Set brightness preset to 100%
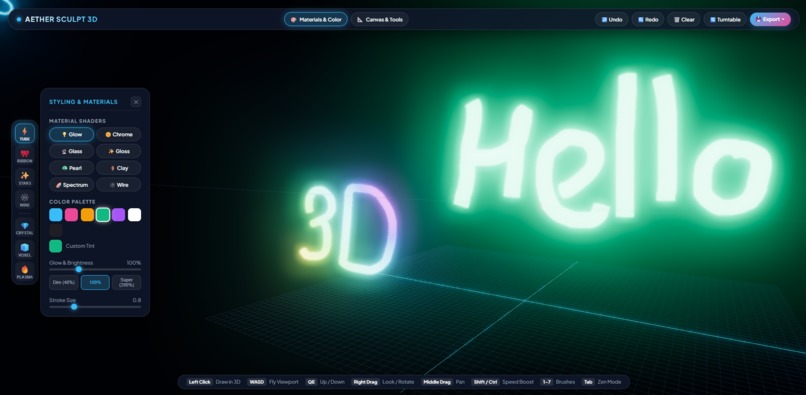 click(x=95, y=282)
